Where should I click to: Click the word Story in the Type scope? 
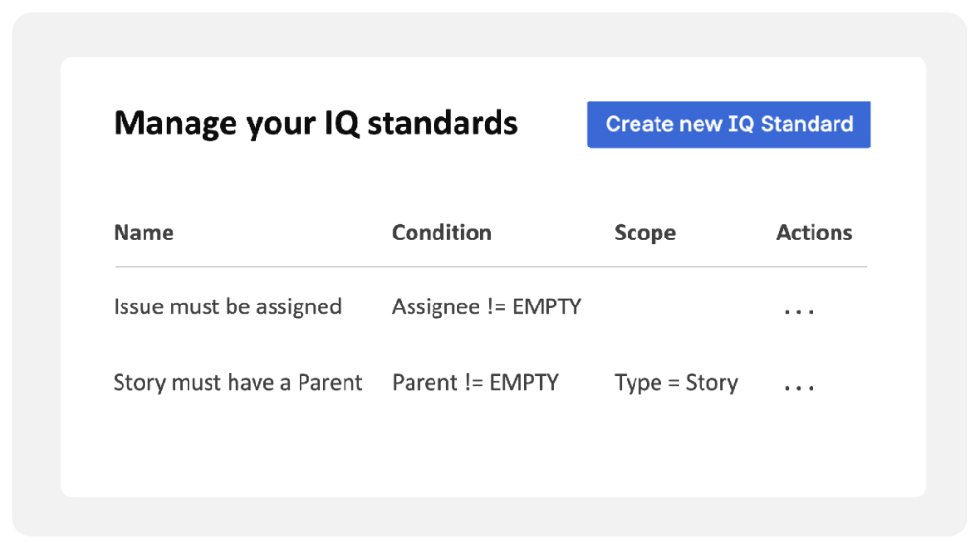click(711, 383)
